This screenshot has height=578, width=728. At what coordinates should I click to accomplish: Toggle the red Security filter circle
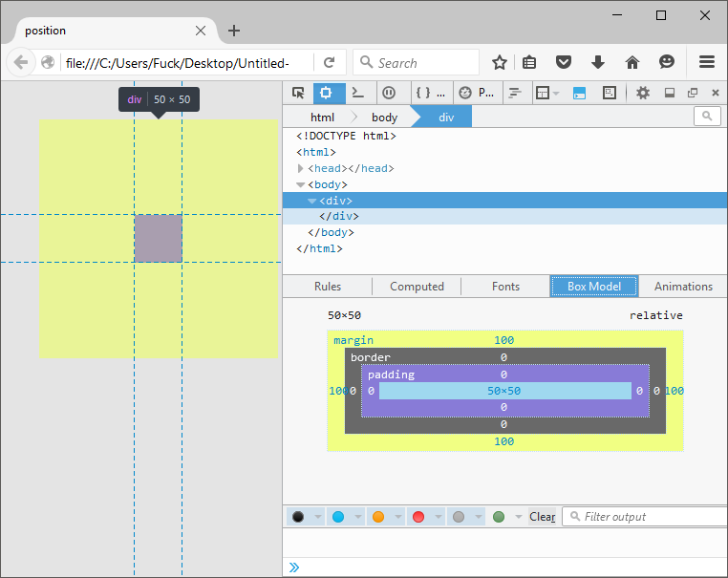pos(418,517)
